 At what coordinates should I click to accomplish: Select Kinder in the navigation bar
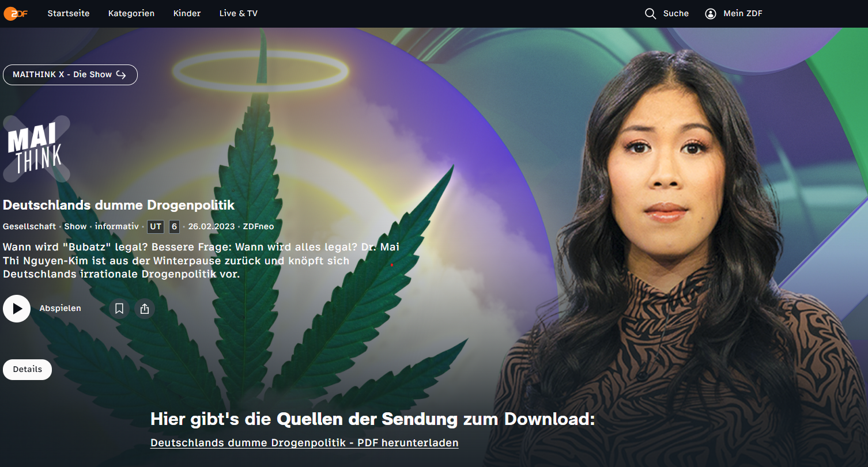pyautogui.click(x=187, y=14)
